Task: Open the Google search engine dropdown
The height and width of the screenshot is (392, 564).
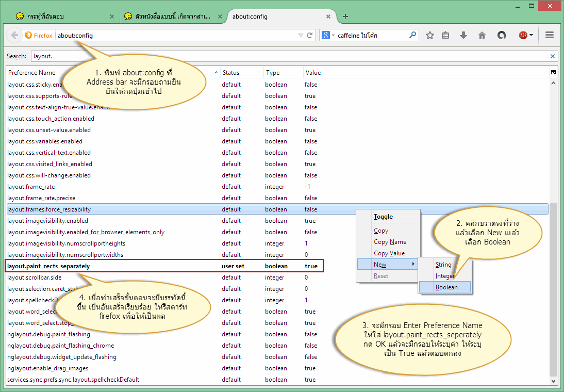Action: pos(328,36)
